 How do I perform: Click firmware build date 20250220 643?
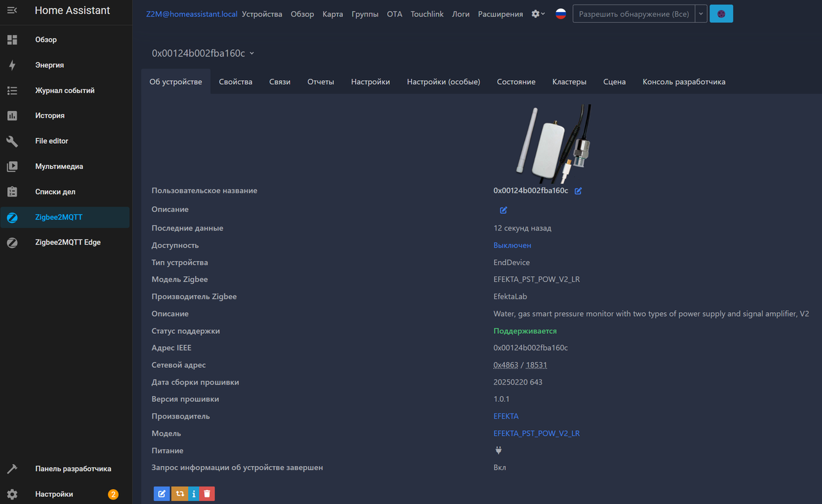pyautogui.click(x=518, y=382)
